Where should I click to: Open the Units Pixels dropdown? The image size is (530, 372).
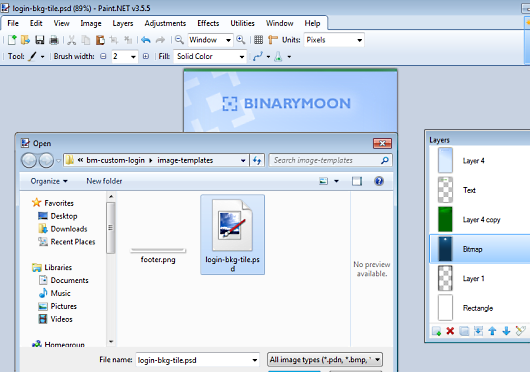360,40
